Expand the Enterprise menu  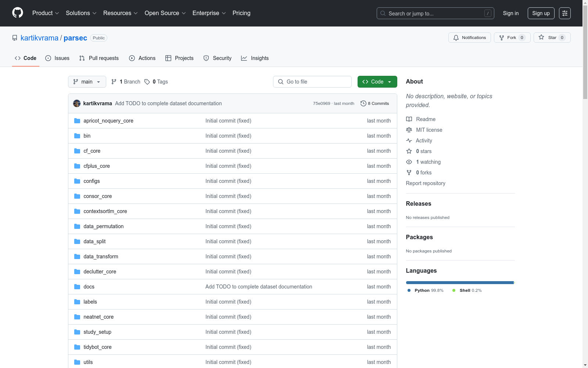click(209, 13)
